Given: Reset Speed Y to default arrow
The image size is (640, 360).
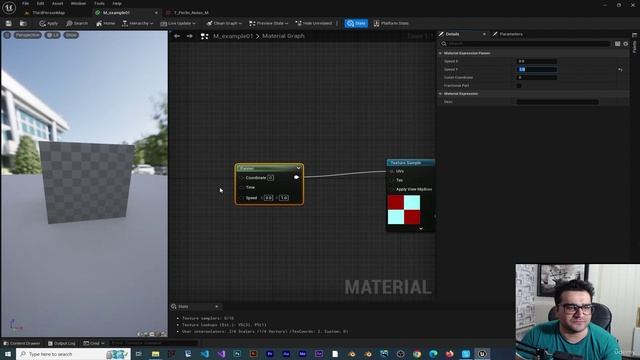Looking at the screenshot, I should point(620,70).
